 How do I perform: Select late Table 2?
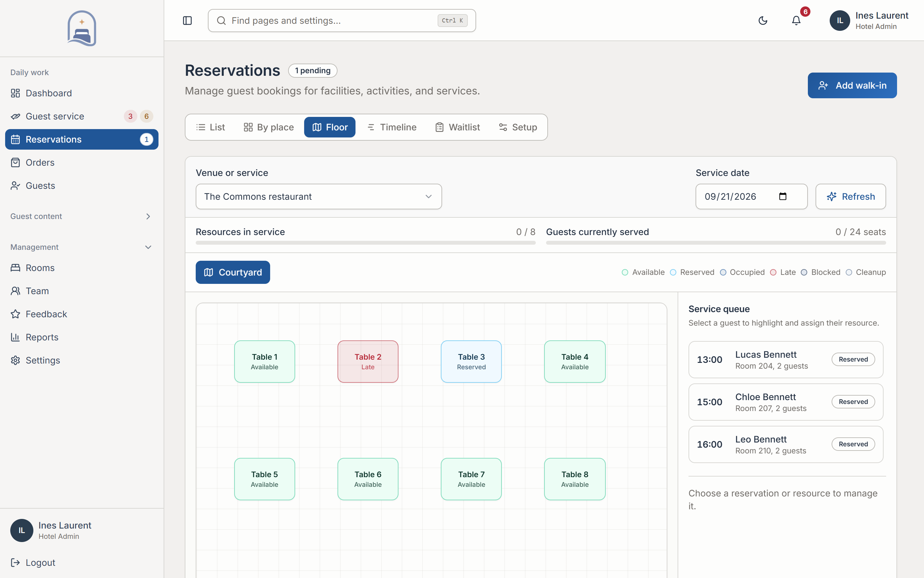click(x=368, y=362)
